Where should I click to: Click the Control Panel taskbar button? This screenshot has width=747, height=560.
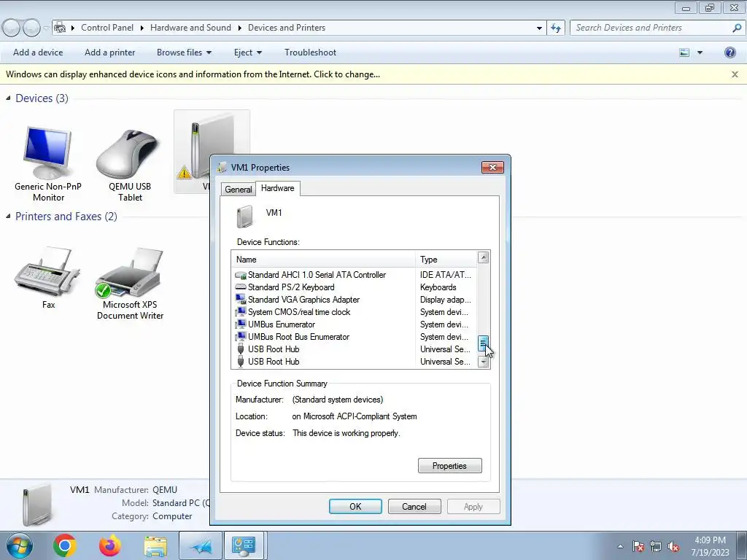click(x=244, y=545)
